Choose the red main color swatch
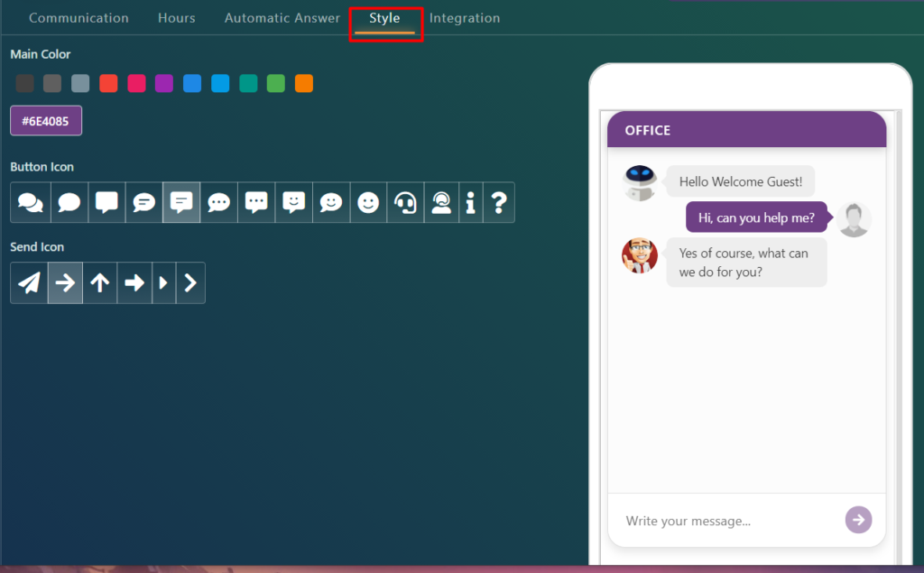Viewport: 924px width, 573px height. (108, 84)
